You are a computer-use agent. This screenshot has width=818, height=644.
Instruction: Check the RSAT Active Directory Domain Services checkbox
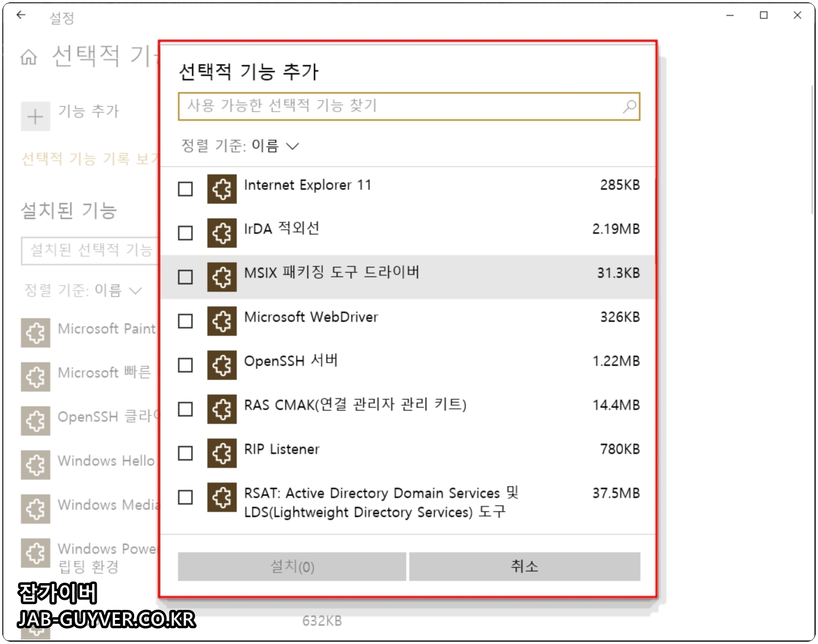pyautogui.click(x=185, y=497)
